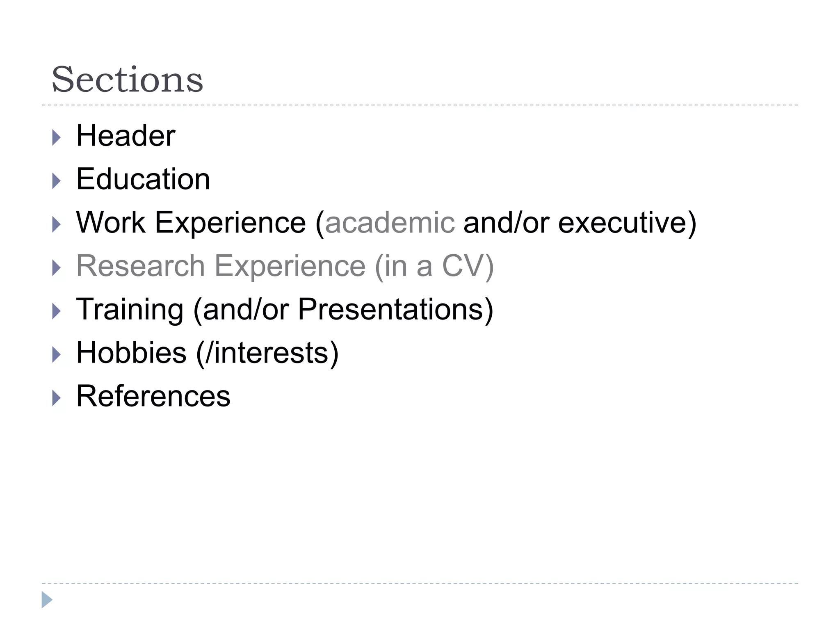Click the References bullet text

153,396
